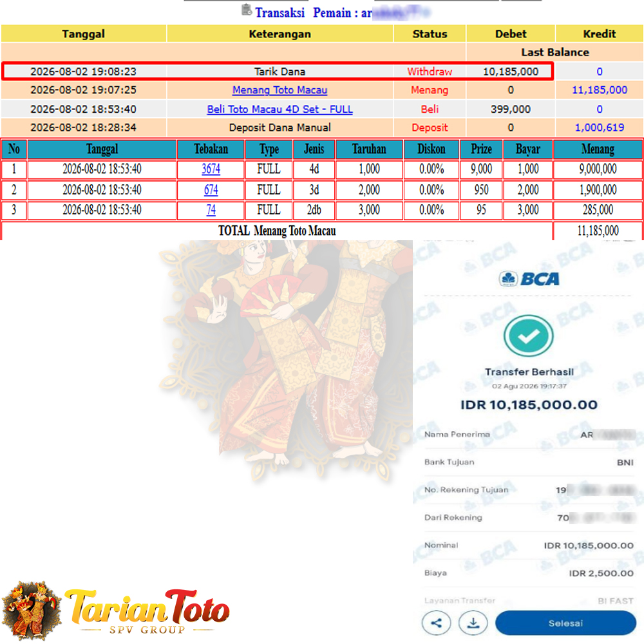Open the Menang Toto Macau link

coord(279,90)
